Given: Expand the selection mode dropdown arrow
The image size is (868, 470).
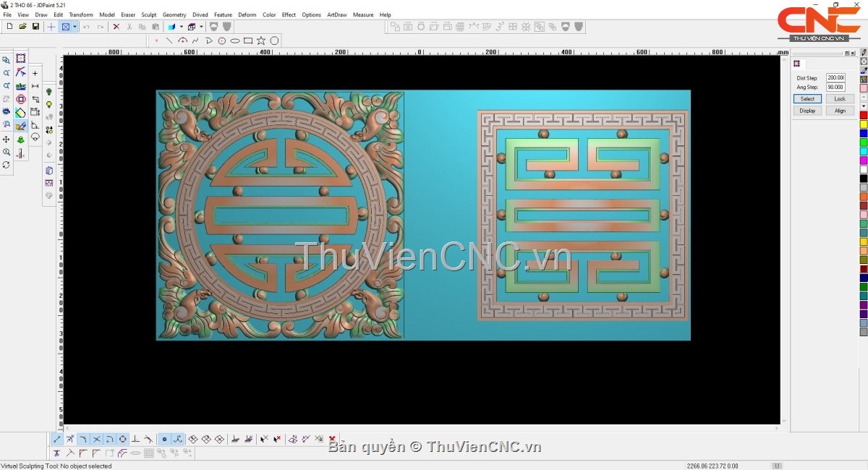Looking at the screenshot, I should (75, 27).
